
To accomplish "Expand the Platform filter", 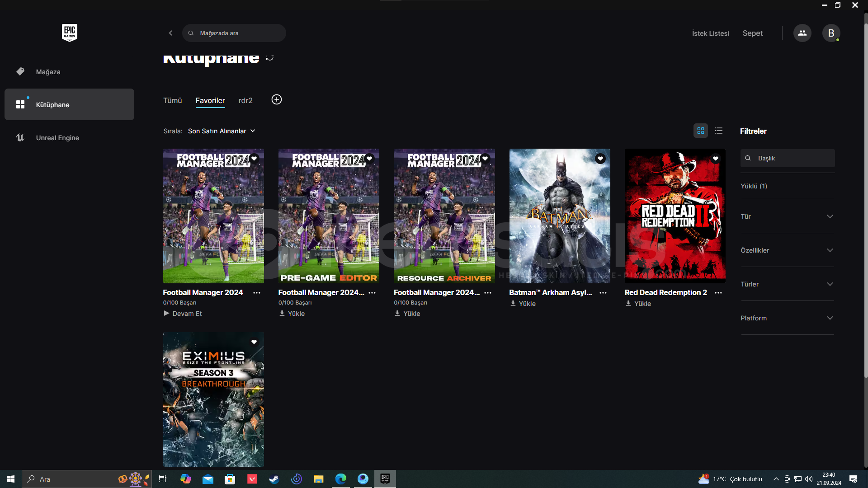I will pyautogui.click(x=787, y=318).
